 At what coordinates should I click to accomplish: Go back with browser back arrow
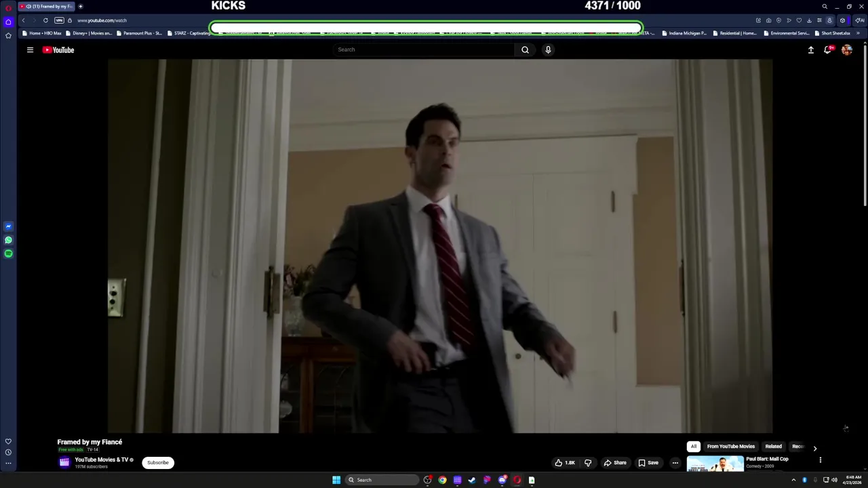(x=23, y=20)
